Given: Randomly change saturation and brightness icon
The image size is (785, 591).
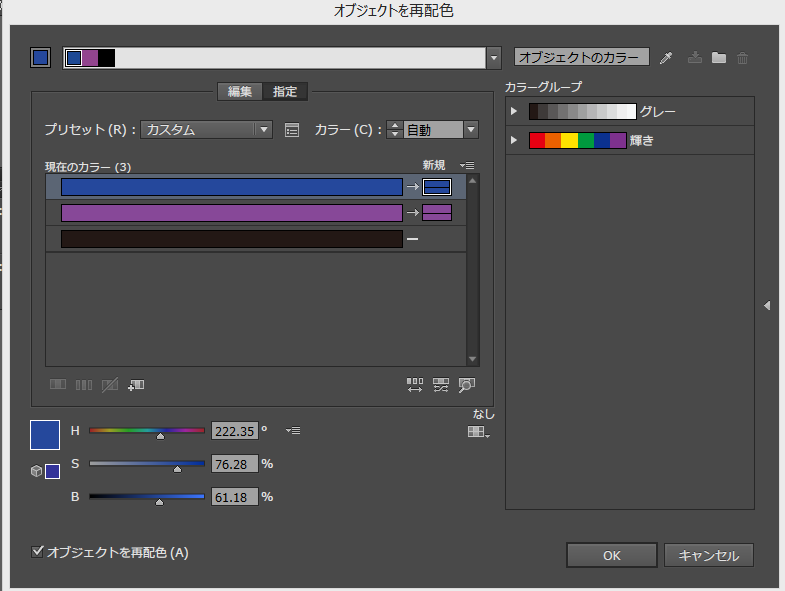Looking at the screenshot, I should (441, 385).
